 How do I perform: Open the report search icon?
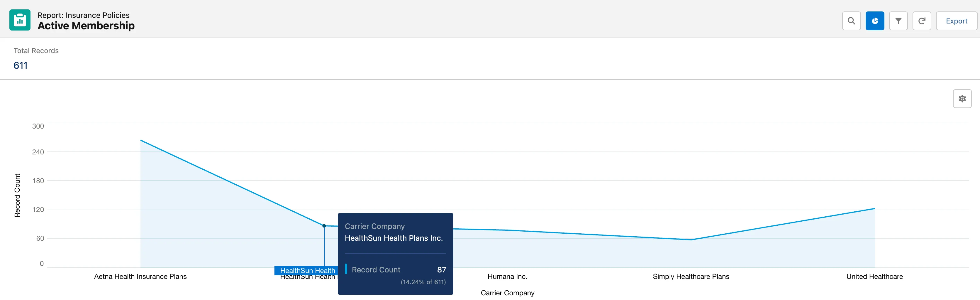click(x=851, y=21)
